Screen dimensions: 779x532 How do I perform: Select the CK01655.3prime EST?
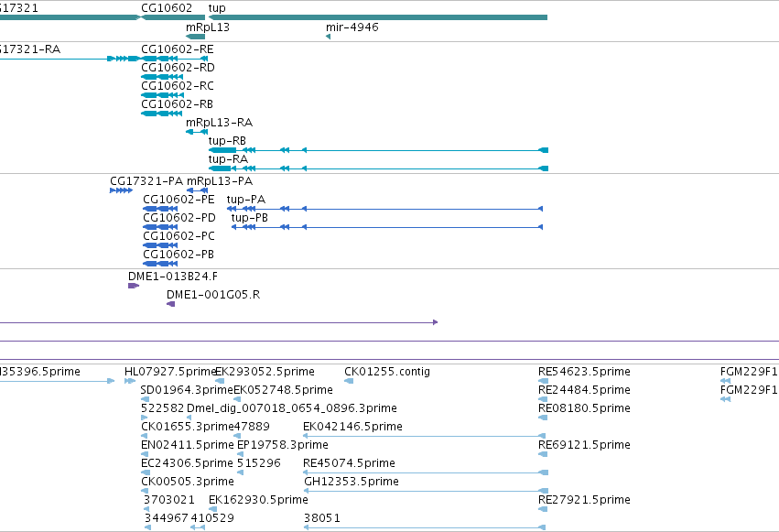[x=144, y=436]
